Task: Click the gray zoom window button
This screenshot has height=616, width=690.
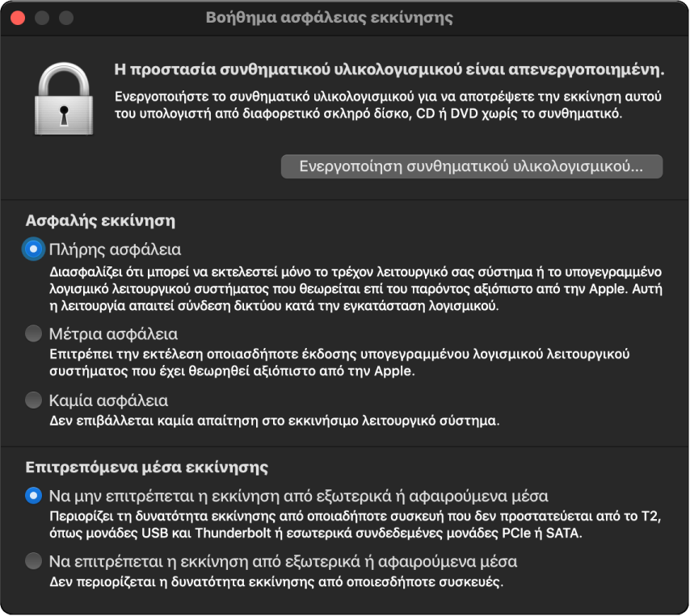Action: (x=66, y=17)
